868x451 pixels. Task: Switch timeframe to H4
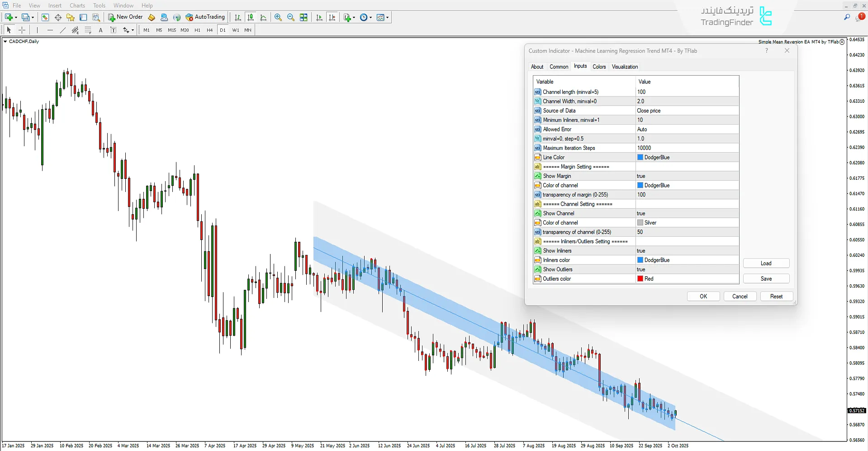[x=209, y=30]
